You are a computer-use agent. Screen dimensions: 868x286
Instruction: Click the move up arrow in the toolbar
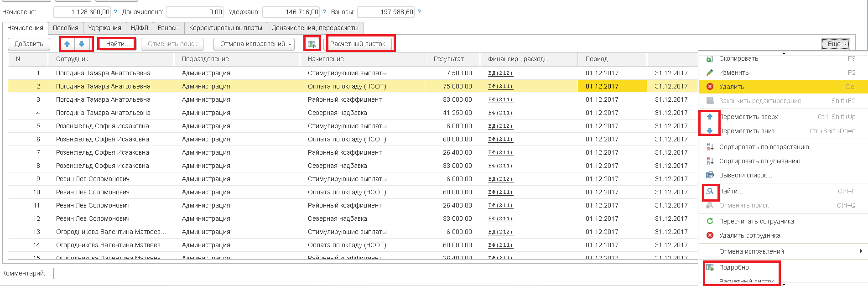tap(67, 44)
